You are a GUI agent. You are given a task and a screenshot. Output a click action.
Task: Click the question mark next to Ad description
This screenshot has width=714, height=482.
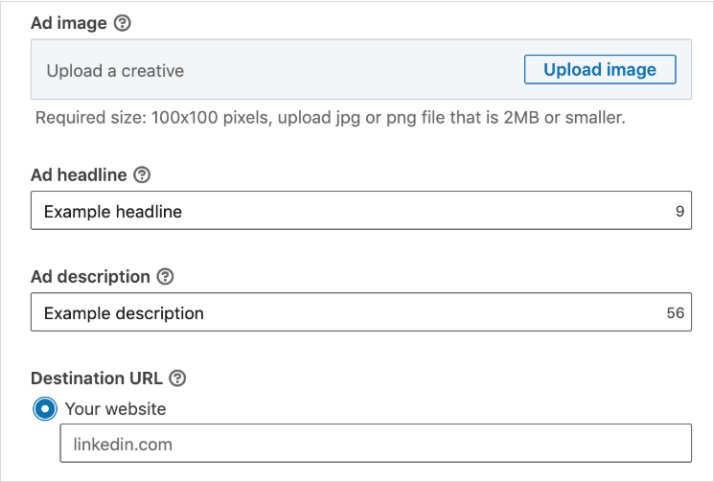pos(166,276)
